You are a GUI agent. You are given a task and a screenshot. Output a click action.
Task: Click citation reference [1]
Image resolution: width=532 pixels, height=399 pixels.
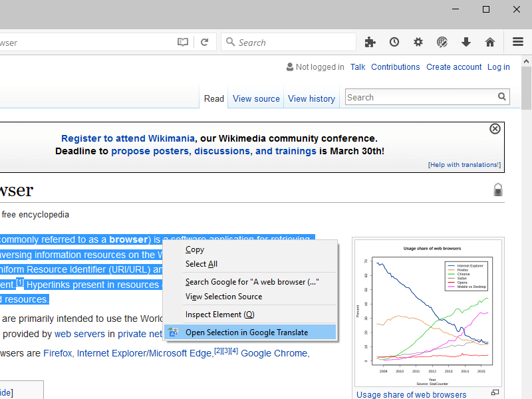[x=20, y=282]
